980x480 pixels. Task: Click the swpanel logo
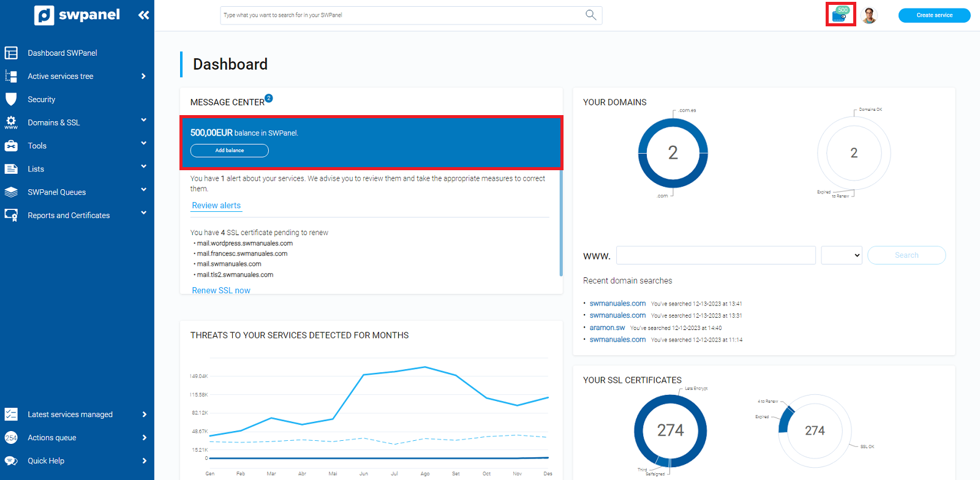pos(77,15)
